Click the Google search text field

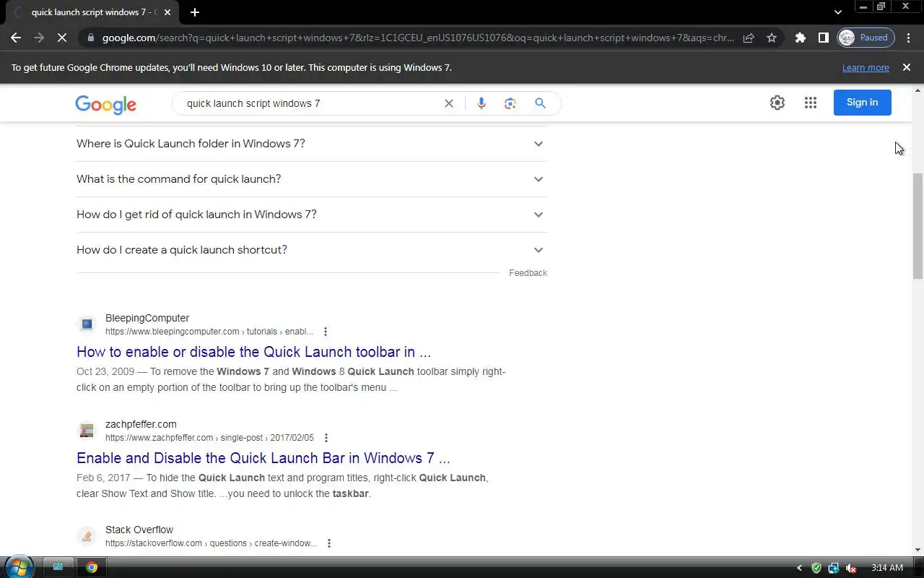point(310,103)
